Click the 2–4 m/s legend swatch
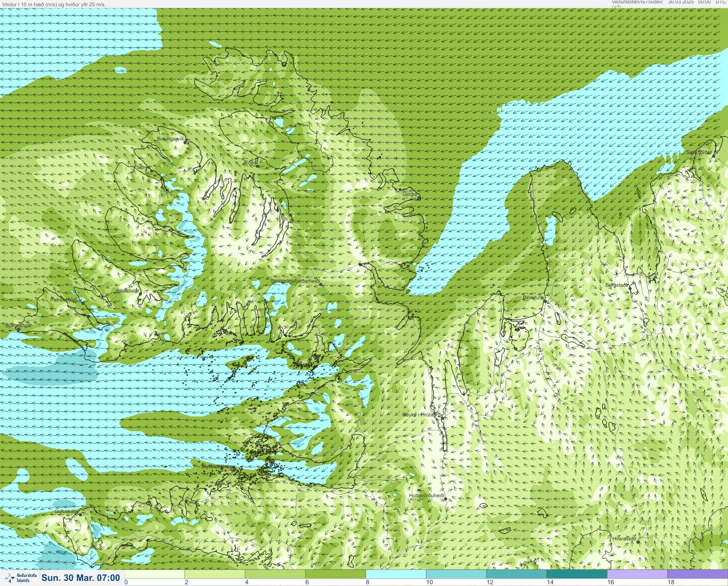 pyautogui.click(x=215, y=575)
